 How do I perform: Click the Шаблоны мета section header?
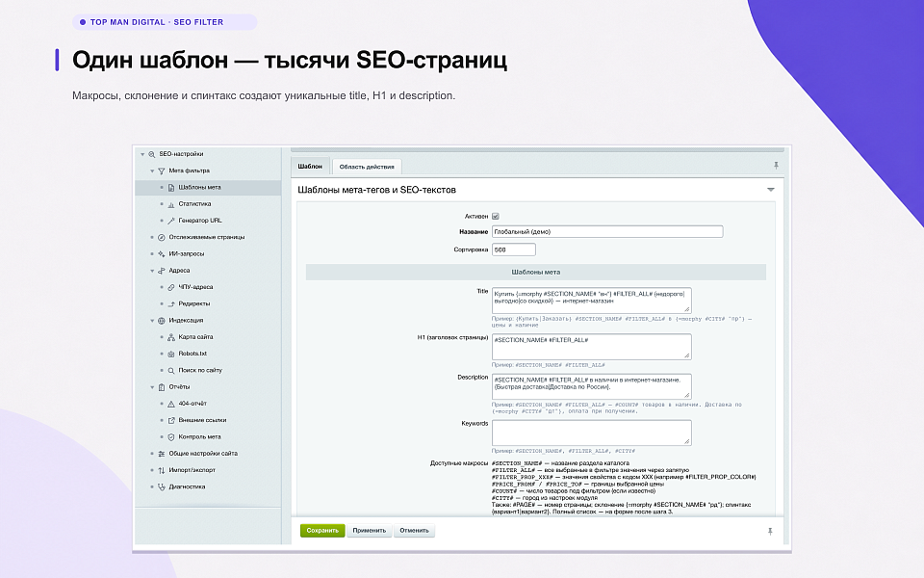click(536, 272)
